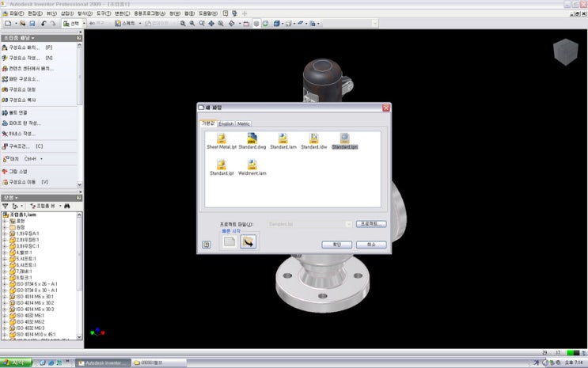This screenshot has width=588, height=368.
Task: Select the Weldment.iam template
Action: pyautogui.click(x=252, y=168)
